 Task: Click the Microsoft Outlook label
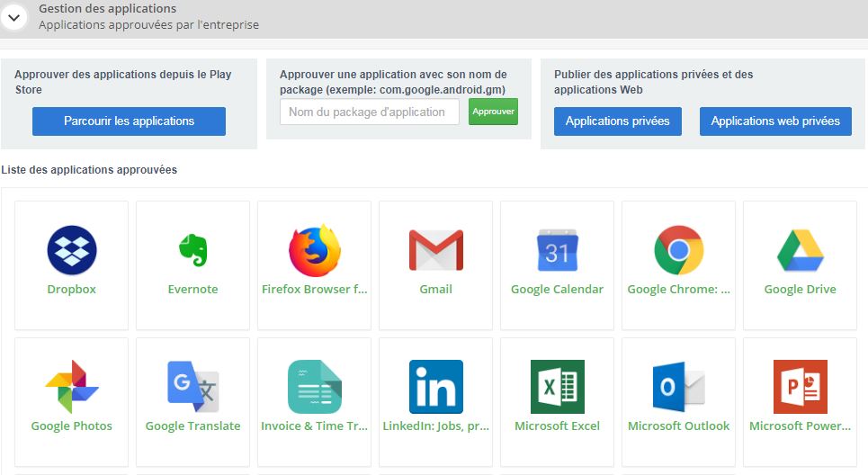679,426
